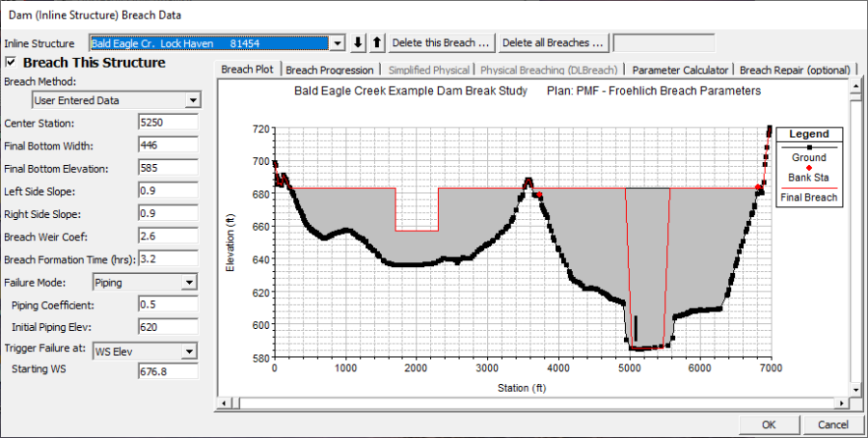
Task: Click the plot's vertical scroll up arrow
Action: coord(854,88)
